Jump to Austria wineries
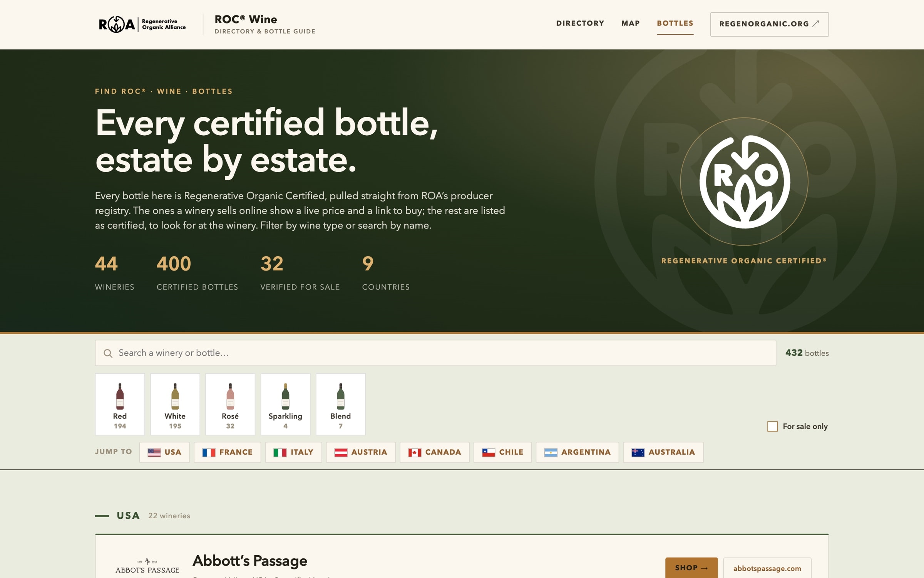 pyautogui.click(x=361, y=452)
